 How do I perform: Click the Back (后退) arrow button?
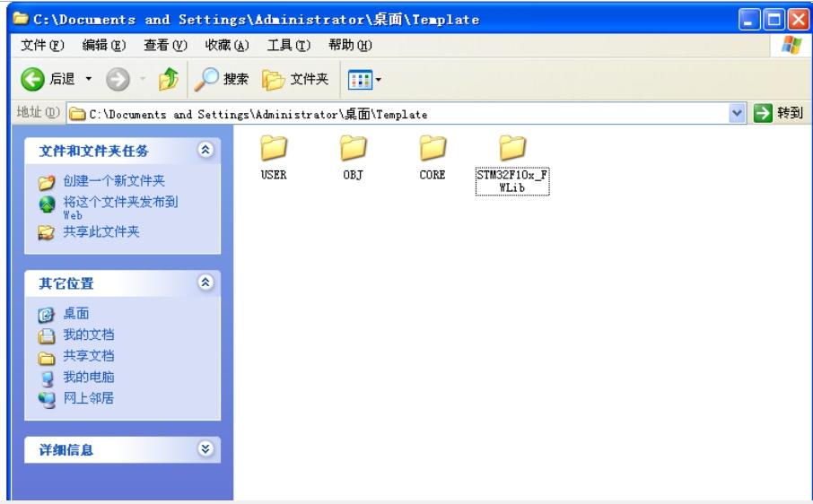pyautogui.click(x=27, y=81)
